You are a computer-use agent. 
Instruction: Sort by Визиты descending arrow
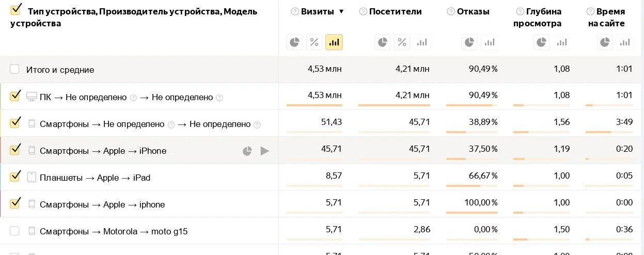pos(341,11)
